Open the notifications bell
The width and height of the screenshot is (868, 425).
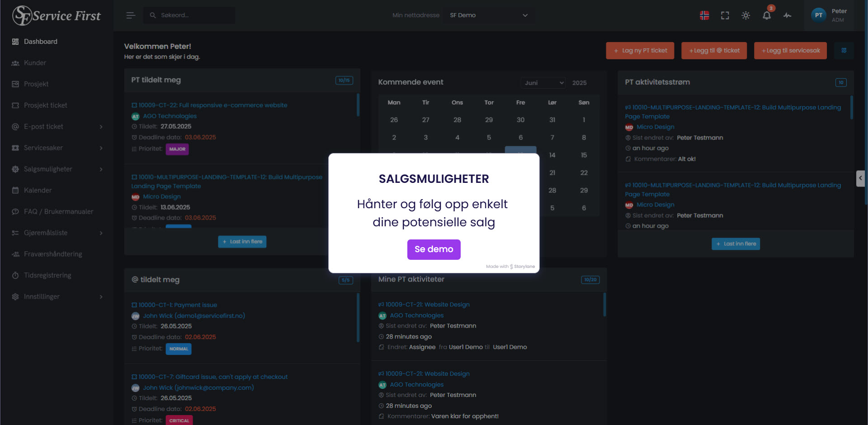[767, 15]
